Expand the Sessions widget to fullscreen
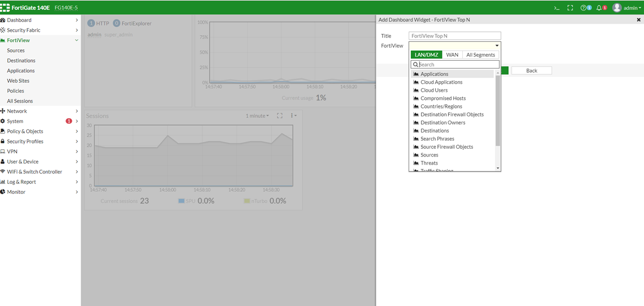Viewport: 644px width, 306px height. pos(279,116)
